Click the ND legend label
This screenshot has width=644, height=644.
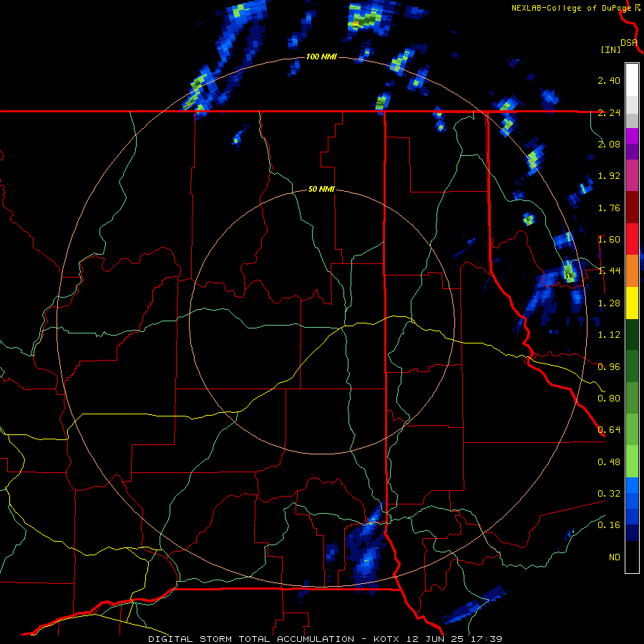(615, 557)
